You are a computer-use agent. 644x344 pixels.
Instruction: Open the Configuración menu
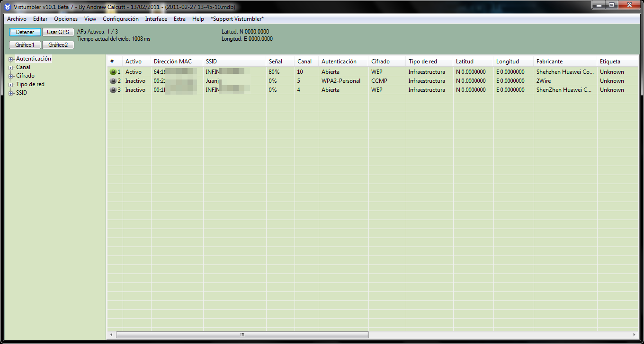[x=121, y=19]
